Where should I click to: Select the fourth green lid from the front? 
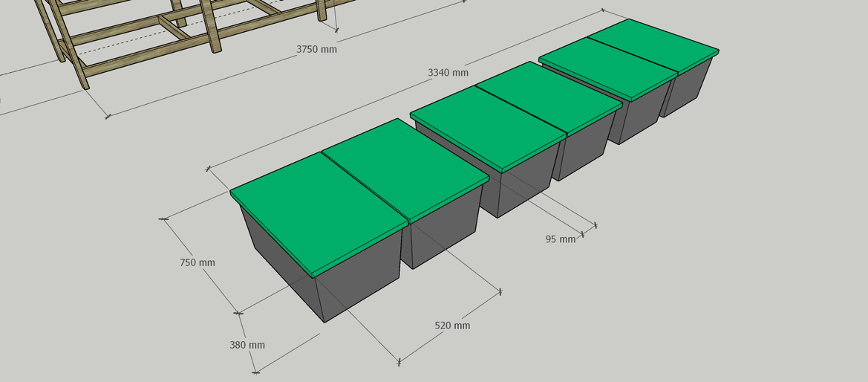548,97
